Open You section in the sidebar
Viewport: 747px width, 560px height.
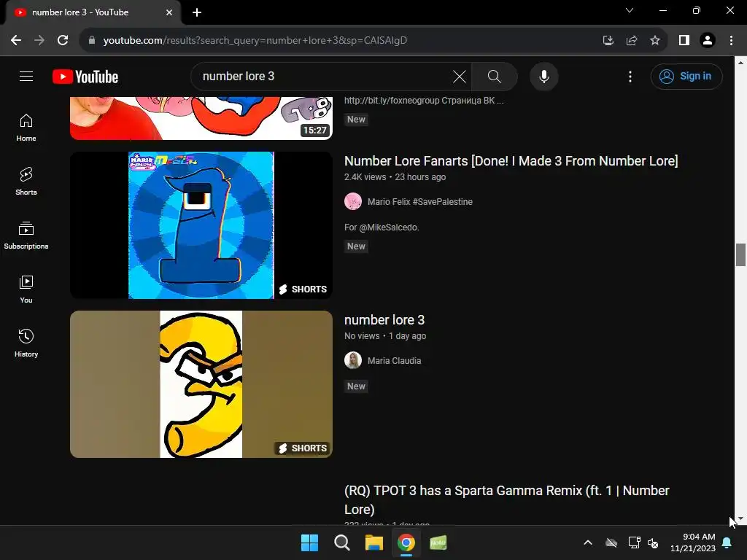26,289
